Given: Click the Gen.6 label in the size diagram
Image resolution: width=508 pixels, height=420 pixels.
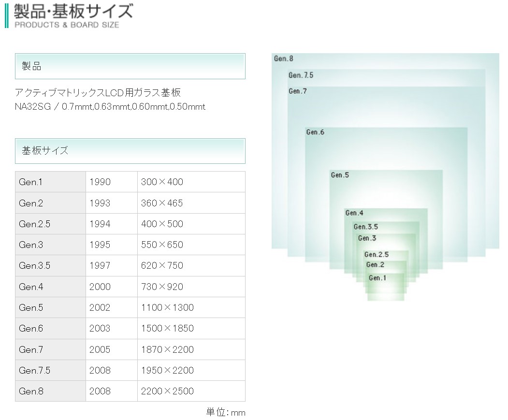Looking at the screenshot, I should click(x=315, y=132).
